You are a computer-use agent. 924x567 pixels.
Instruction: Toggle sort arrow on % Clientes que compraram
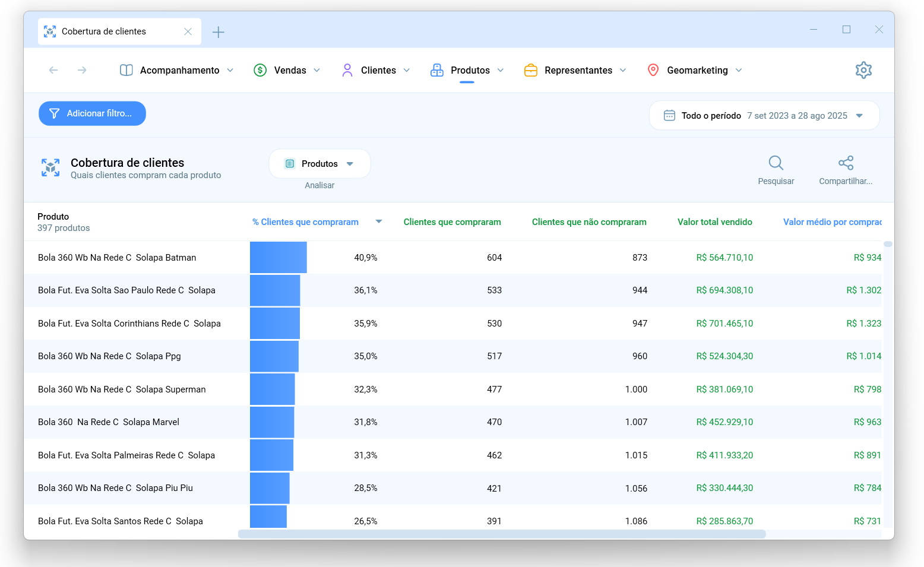(379, 221)
